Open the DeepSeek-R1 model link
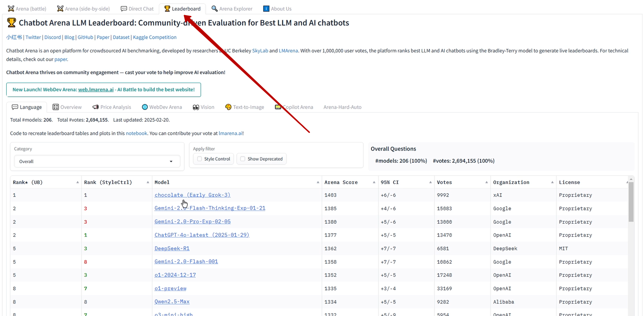 pyautogui.click(x=172, y=248)
